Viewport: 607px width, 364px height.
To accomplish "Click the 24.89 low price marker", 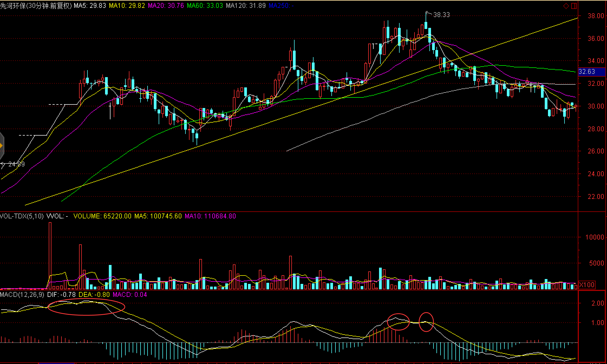I will pyautogui.click(x=16, y=164).
